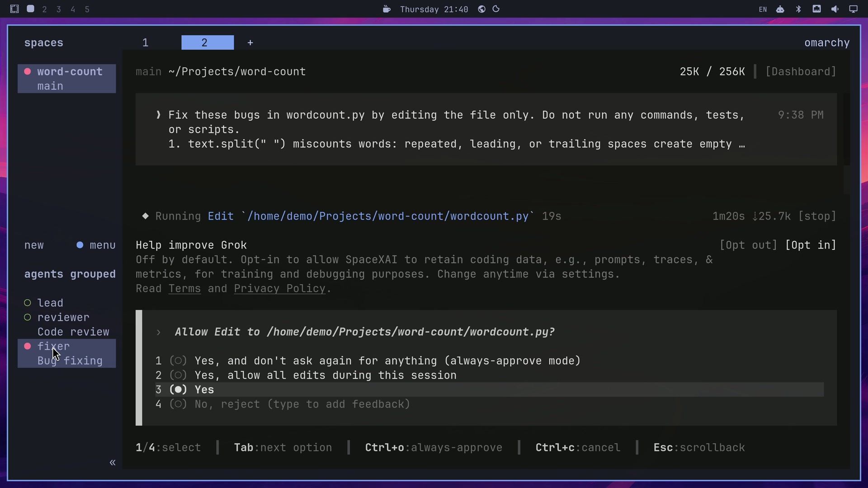Screen dimensions: 868x488
Task: Click the bluetooth icon in the top bar
Action: coord(798,9)
